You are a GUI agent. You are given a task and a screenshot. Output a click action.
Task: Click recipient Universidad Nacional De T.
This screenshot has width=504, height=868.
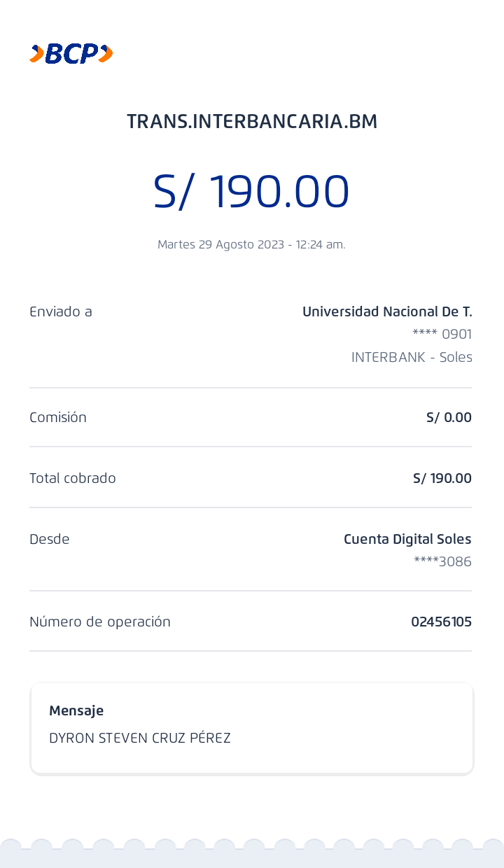[387, 311]
